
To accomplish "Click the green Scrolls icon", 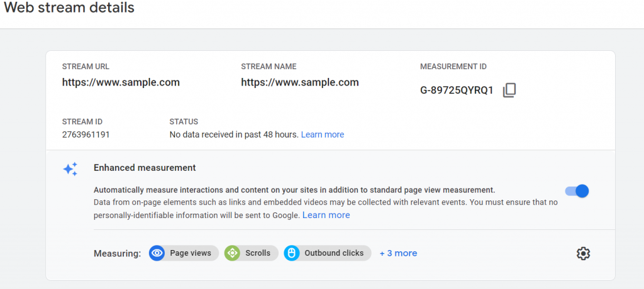I will 232,253.
